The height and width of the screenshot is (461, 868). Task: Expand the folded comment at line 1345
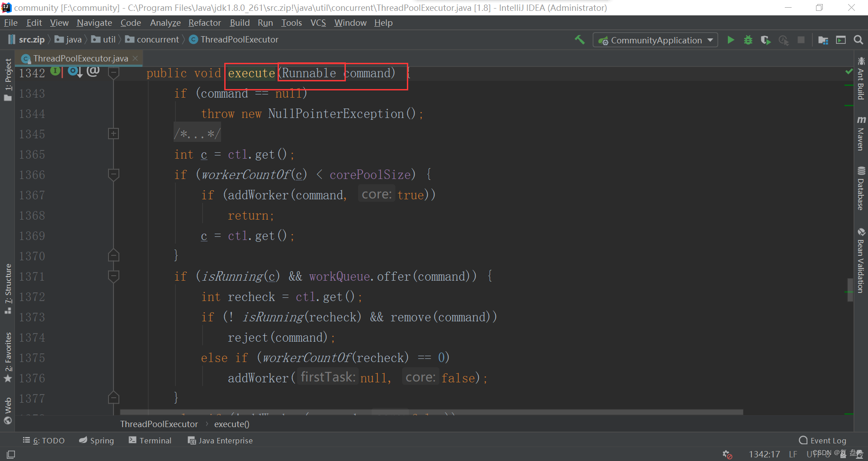pyautogui.click(x=113, y=133)
